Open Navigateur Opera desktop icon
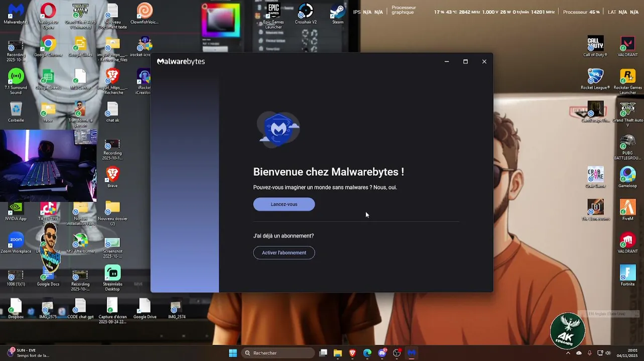 click(x=48, y=16)
